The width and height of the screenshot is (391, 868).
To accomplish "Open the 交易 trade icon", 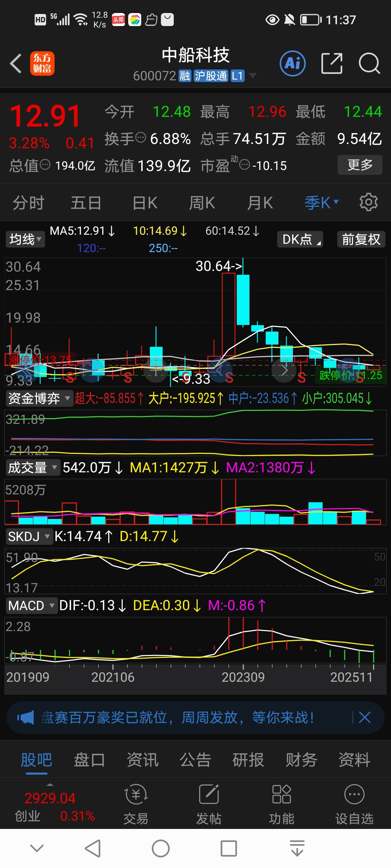I will [x=136, y=804].
